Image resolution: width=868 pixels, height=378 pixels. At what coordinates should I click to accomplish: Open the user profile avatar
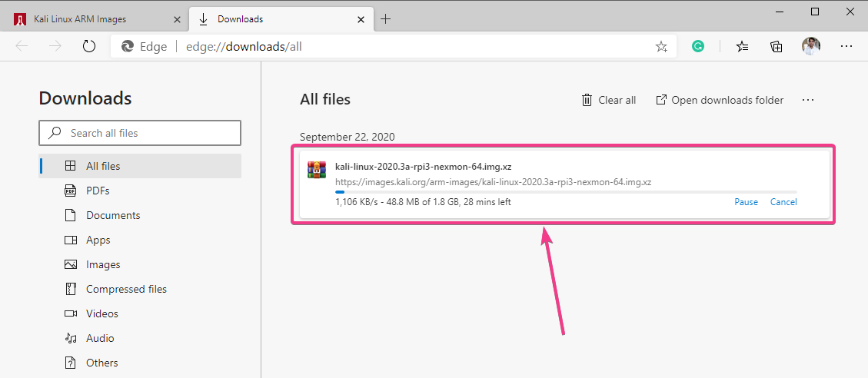click(x=810, y=47)
